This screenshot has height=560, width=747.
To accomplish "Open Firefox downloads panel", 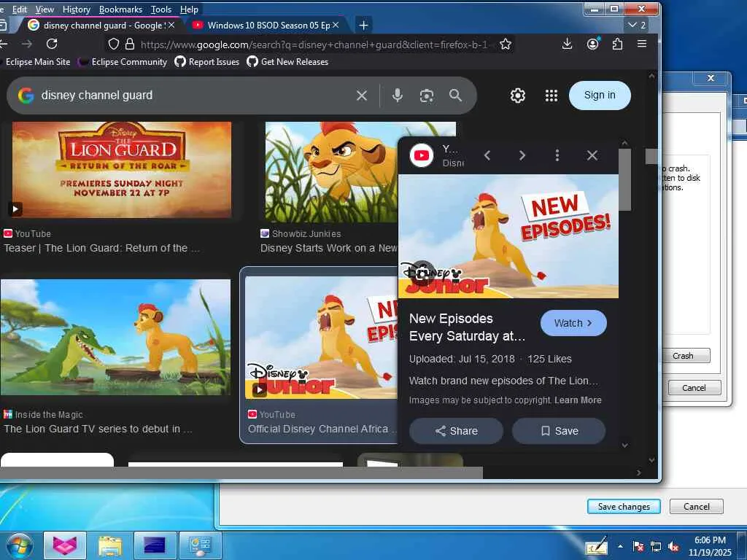I will tap(567, 44).
